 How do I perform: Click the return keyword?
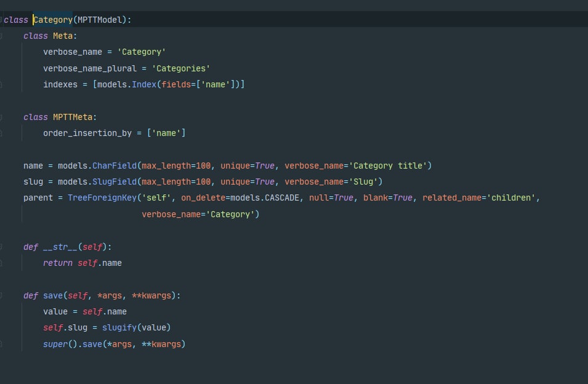tap(58, 263)
